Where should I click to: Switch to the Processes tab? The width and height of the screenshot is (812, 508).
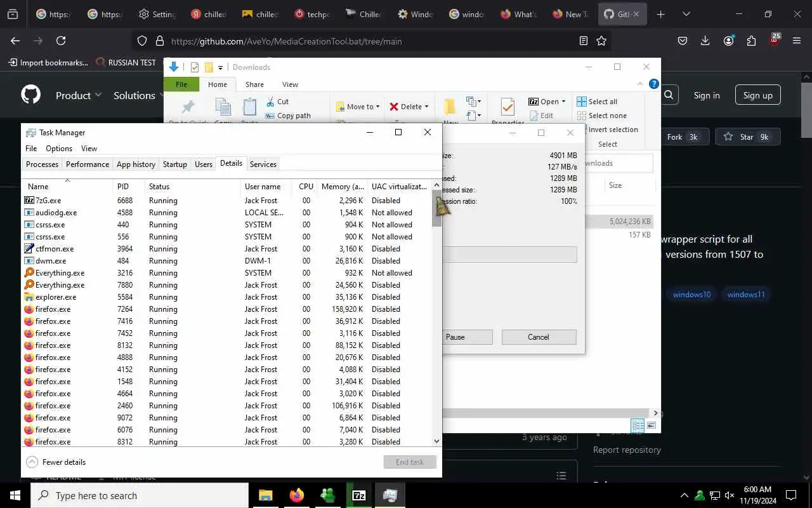coord(42,164)
